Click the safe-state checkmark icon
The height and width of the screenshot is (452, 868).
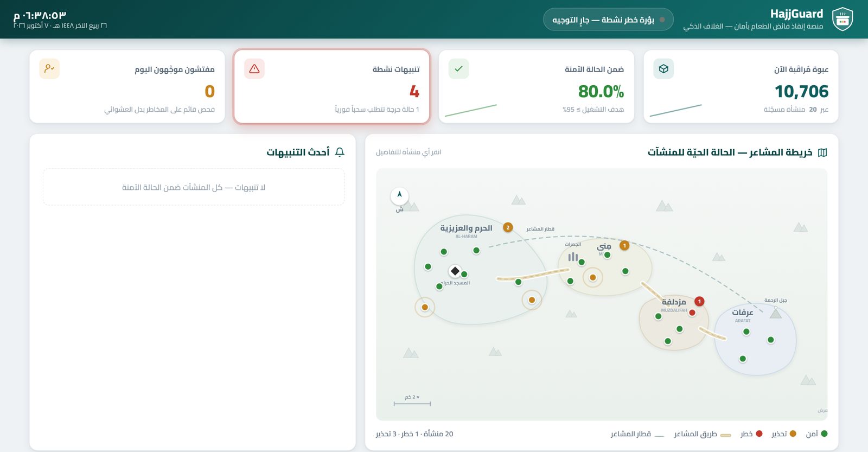[x=458, y=69]
